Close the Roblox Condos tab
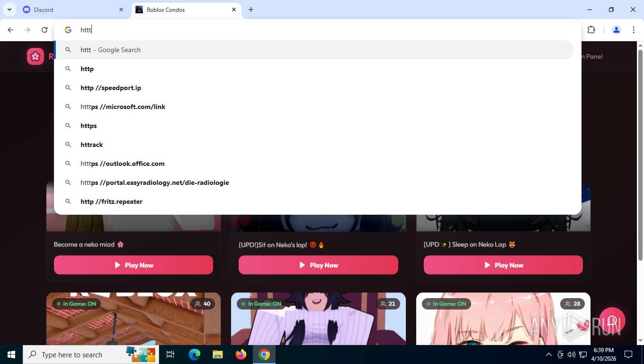The width and height of the screenshot is (644, 364). [x=234, y=9]
